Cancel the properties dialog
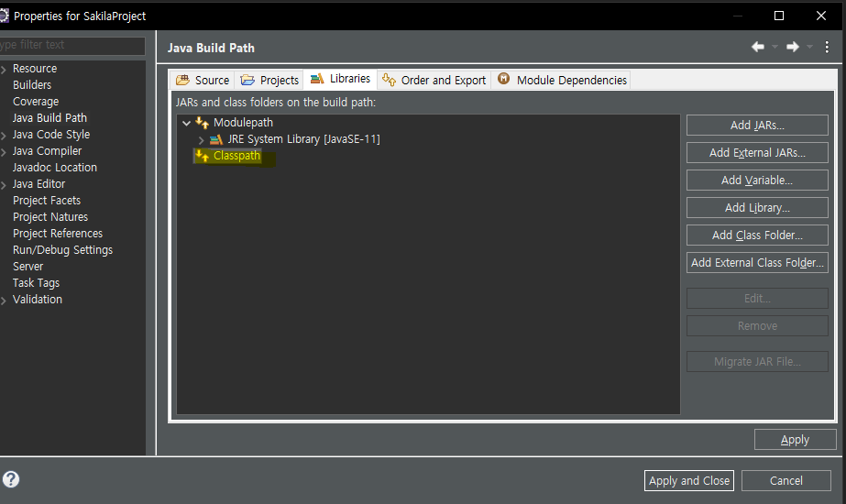Screen dimensions: 846x504 786,480
